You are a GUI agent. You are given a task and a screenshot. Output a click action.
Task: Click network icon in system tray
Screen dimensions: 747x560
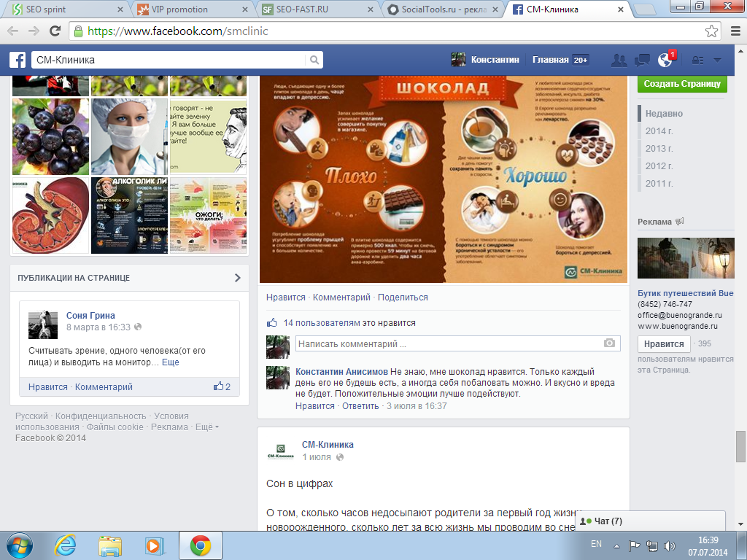click(651, 545)
